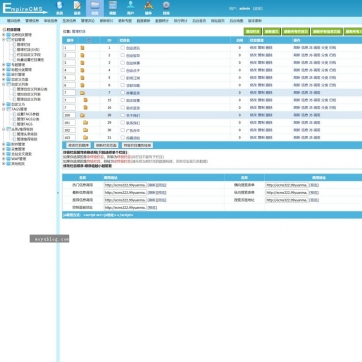Click the sort-order field for column ID 1
The image size is (362, 362).
(x=70, y=48)
